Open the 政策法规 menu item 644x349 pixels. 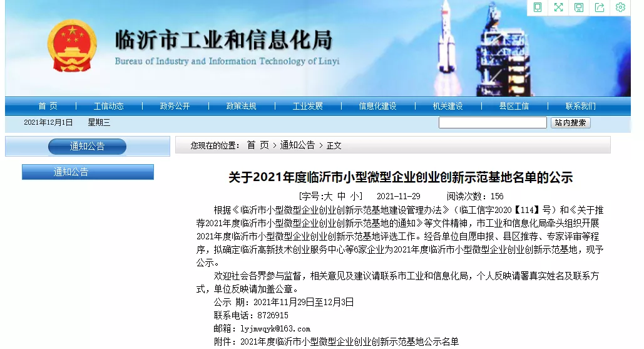point(242,106)
